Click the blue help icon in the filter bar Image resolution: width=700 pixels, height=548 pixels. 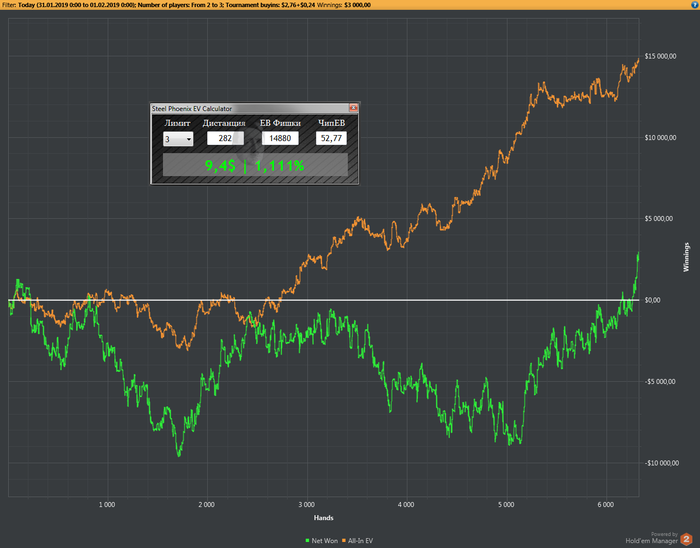(x=695, y=4)
